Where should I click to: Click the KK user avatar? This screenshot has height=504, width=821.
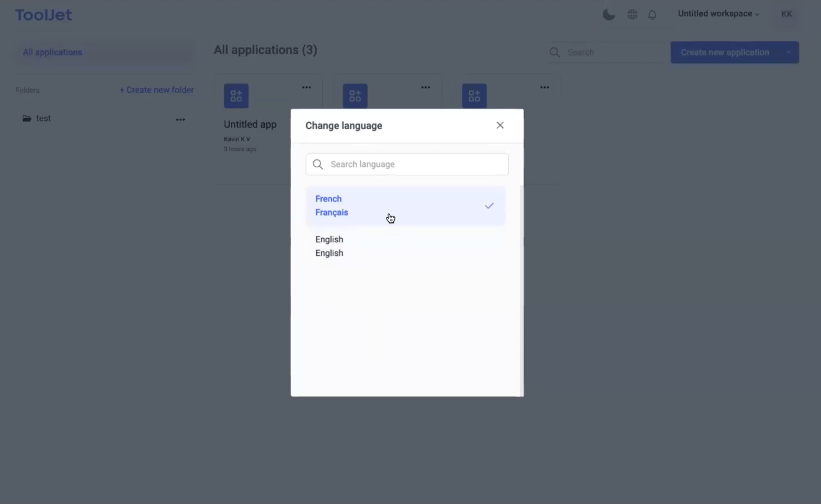coord(786,14)
